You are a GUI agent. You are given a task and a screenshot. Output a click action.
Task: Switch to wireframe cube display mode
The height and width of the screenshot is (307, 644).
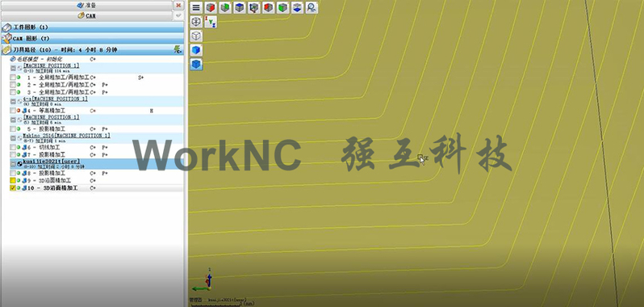point(196,36)
